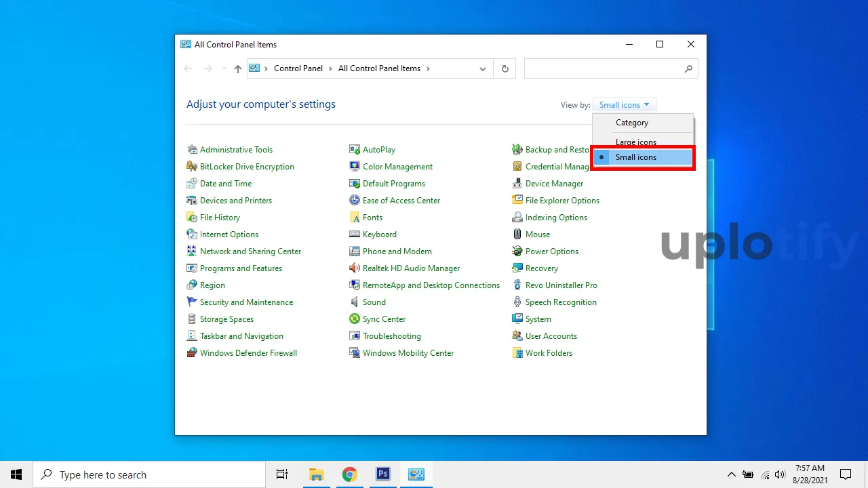This screenshot has width=868, height=488.
Task: Click the Realtek HD Audio Manager icon
Action: [355, 268]
